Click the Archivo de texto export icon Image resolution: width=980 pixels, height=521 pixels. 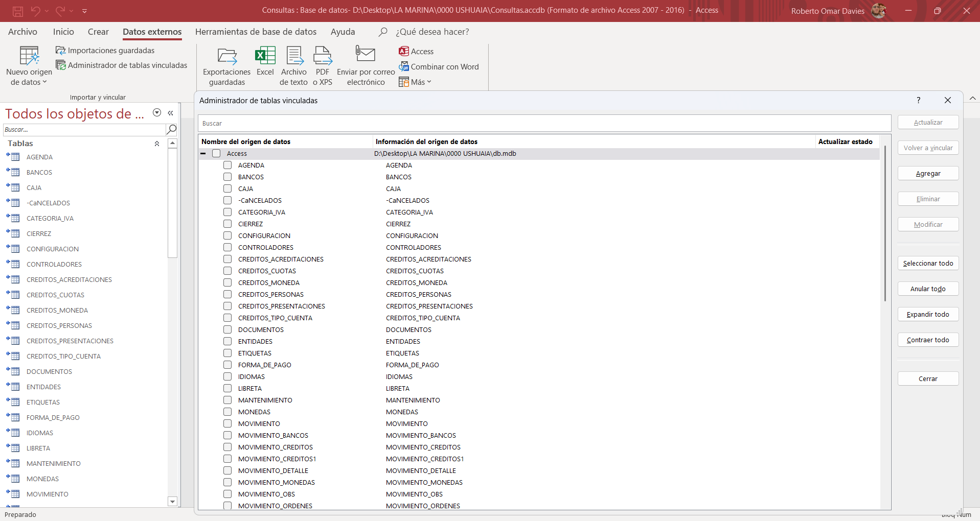click(x=294, y=56)
